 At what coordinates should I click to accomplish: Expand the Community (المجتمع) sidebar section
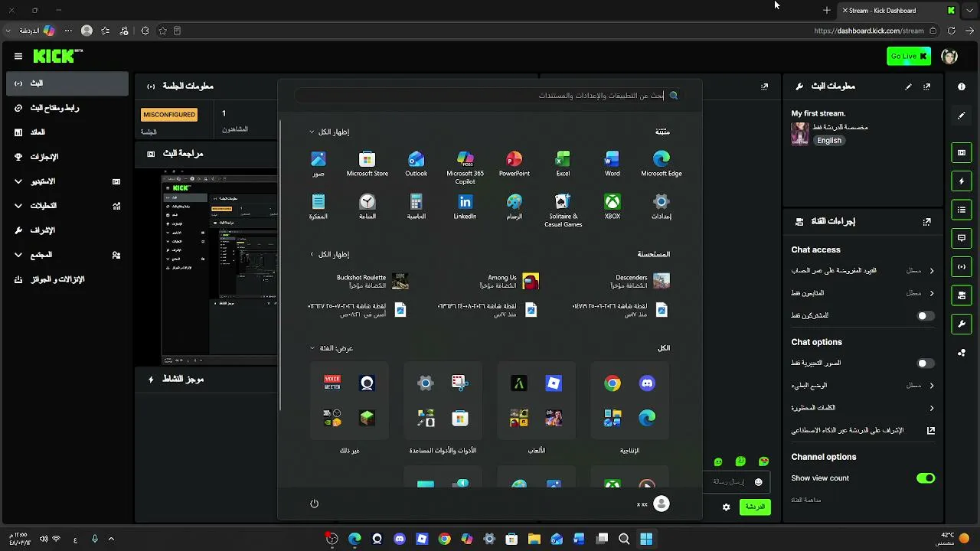(67, 255)
